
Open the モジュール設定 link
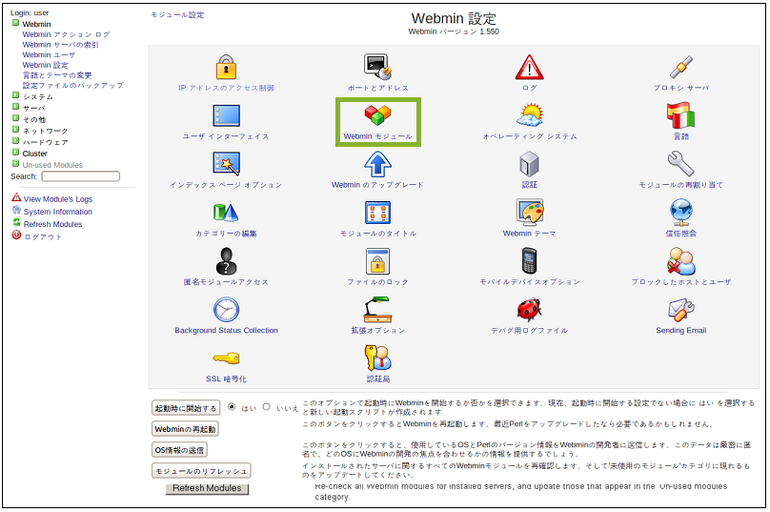click(177, 15)
